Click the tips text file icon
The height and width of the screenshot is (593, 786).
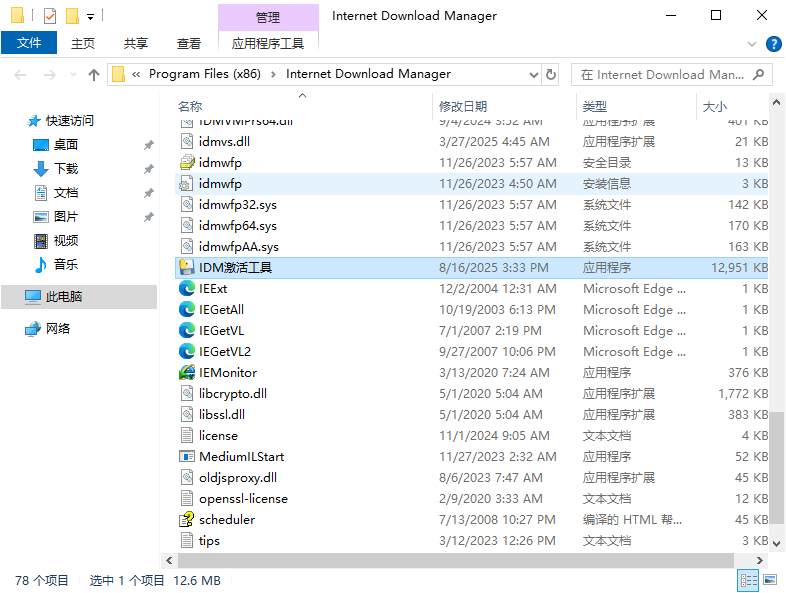[186, 540]
